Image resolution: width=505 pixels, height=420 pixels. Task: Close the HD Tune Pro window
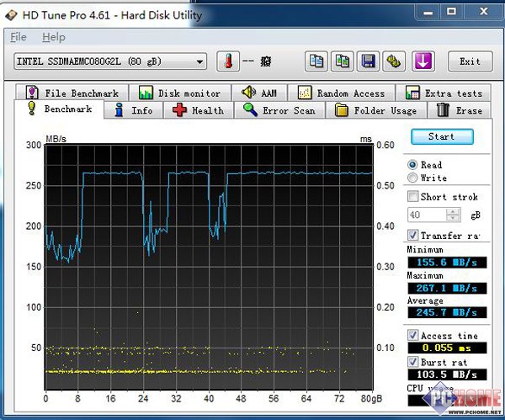click(483, 12)
